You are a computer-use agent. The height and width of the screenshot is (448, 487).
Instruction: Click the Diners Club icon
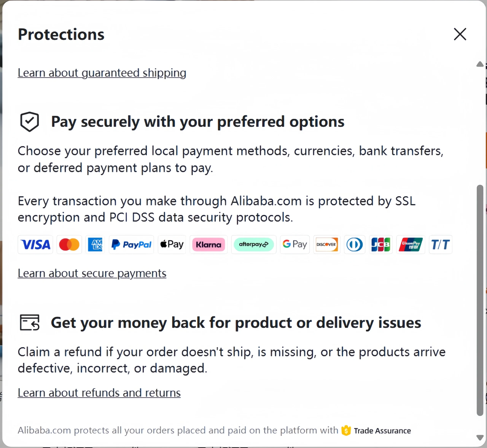355,244
